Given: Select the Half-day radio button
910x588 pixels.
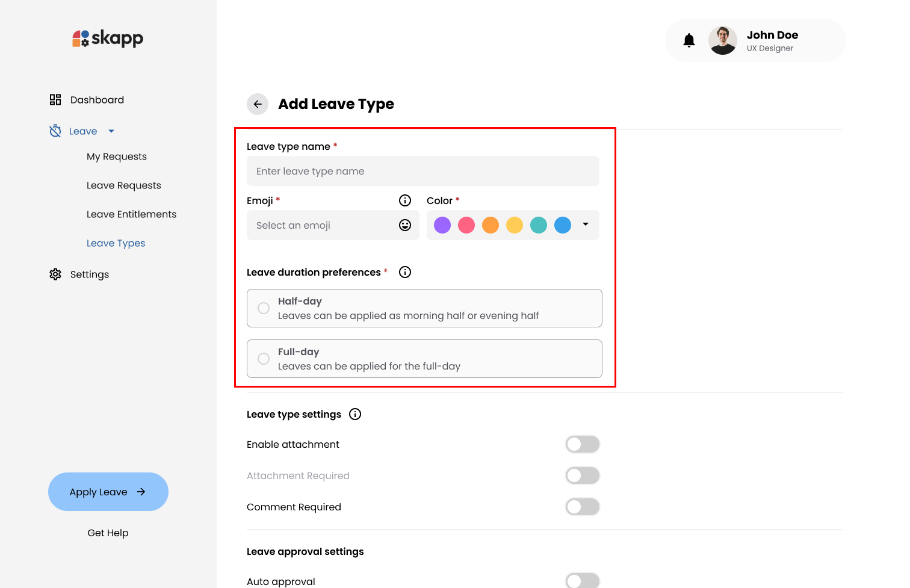Looking at the screenshot, I should click(263, 308).
